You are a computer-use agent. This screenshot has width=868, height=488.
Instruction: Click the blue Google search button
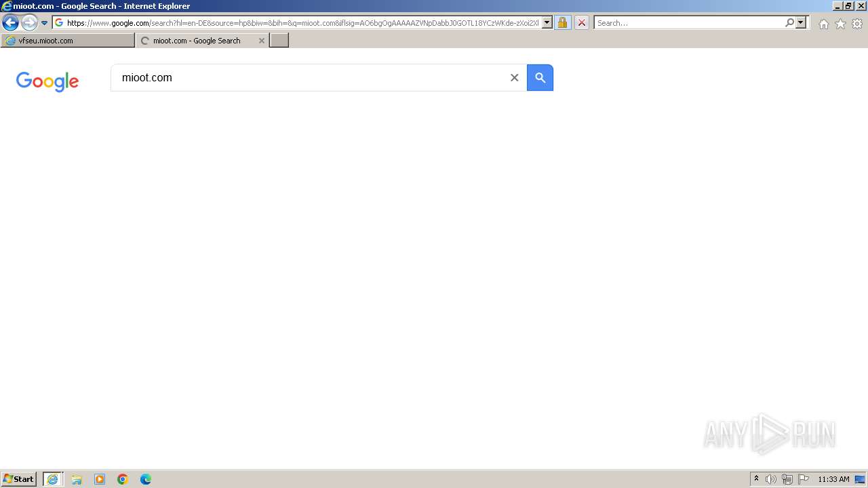(x=540, y=78)
